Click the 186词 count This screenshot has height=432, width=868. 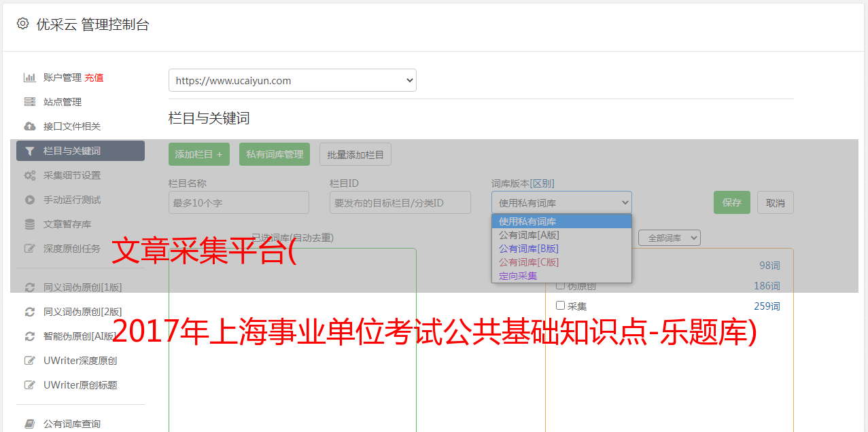tap(767, 286)
